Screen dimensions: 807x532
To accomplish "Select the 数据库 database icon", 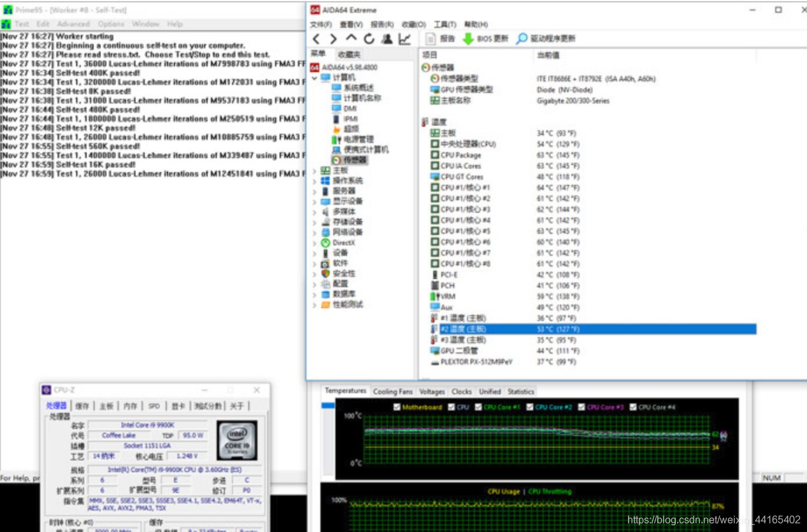I will click(325, 294).
